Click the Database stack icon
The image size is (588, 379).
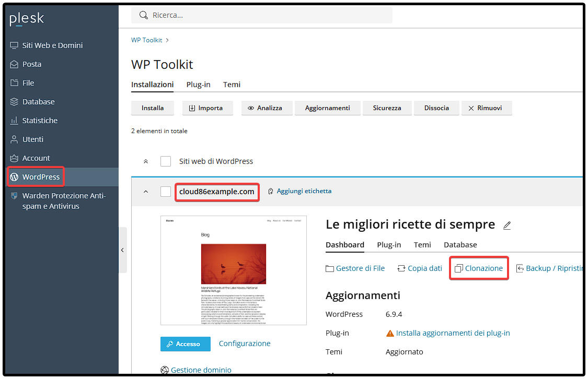(14, 102)
